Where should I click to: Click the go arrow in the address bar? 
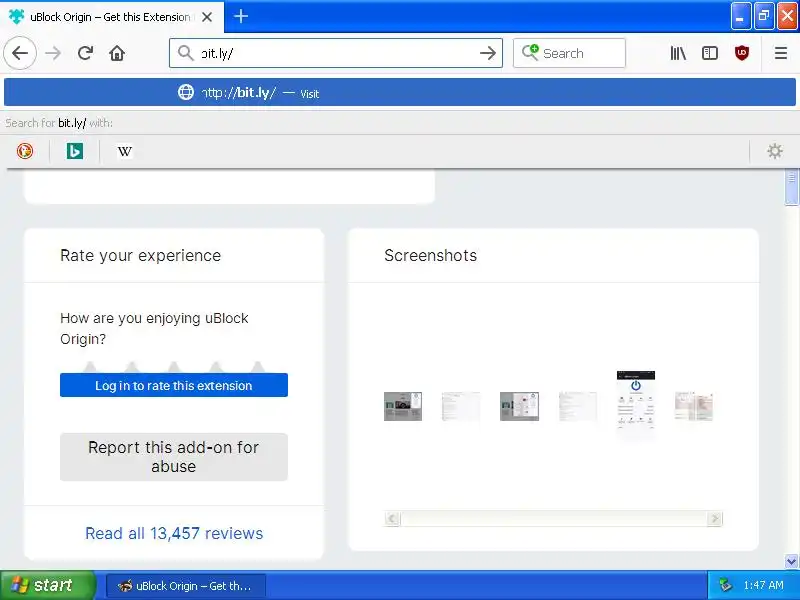click(488, 53)
